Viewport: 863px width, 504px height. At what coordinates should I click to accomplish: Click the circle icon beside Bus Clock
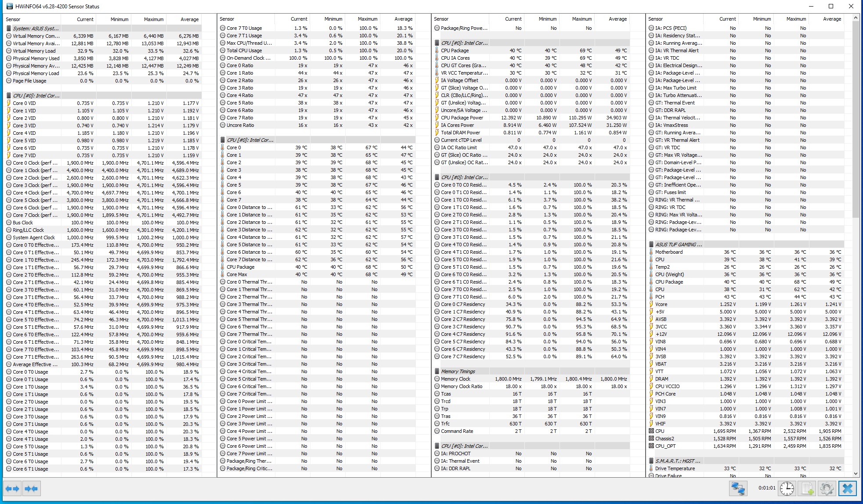pyautogui.click(x=9, y=223)
